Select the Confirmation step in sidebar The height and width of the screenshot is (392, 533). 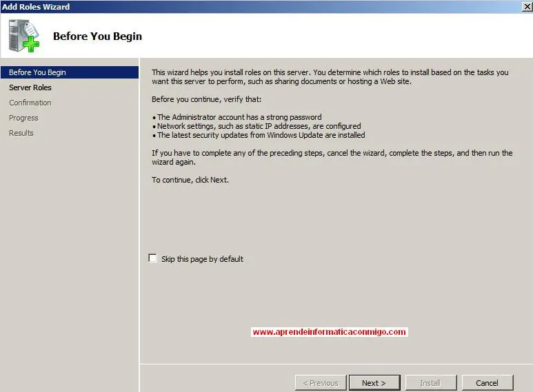pyautogui.click(x=30, y=103)
